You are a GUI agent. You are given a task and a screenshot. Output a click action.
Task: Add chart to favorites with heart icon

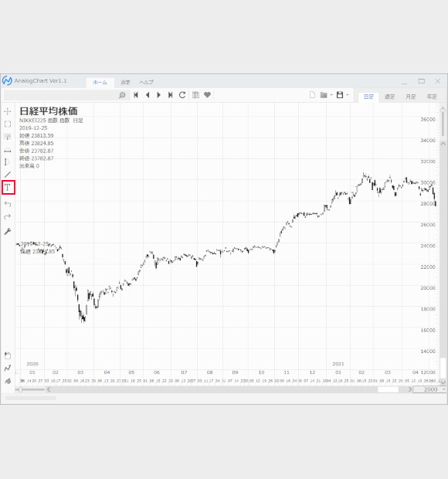[207, 95]
